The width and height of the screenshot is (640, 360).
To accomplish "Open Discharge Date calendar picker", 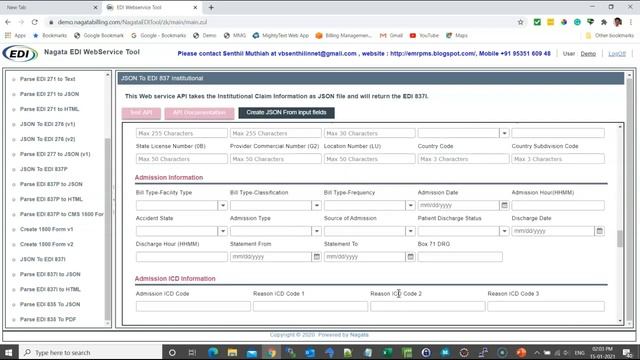I will (599, 231).
